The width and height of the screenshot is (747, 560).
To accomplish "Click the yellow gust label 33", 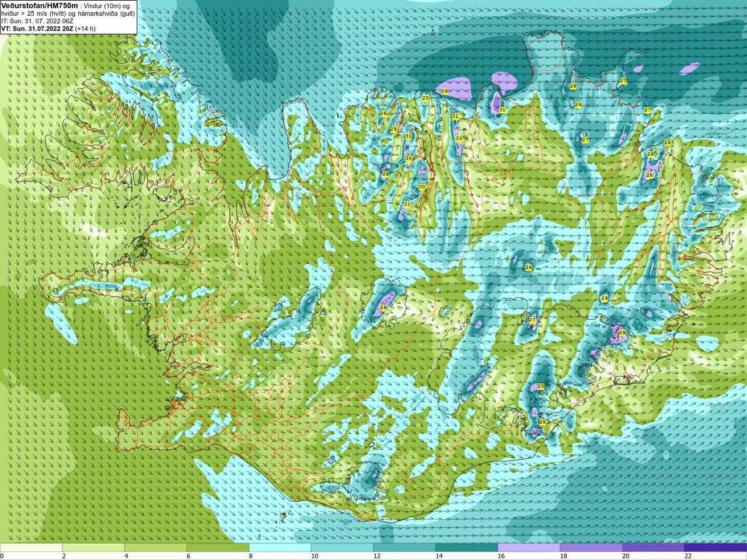I will (459, 138).
